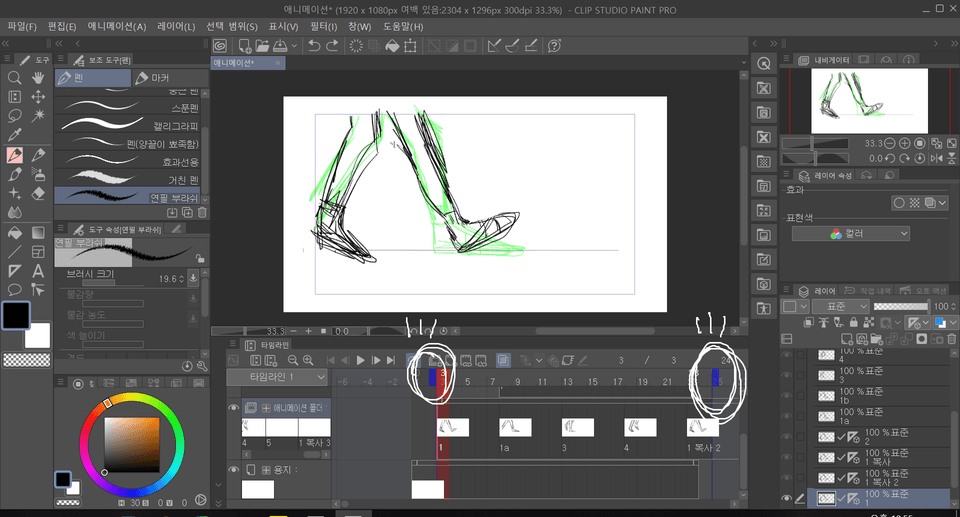This screenshot has height=517, width=960.
Task: Toggle visibility of layer 3
Action: click(787, 375)
